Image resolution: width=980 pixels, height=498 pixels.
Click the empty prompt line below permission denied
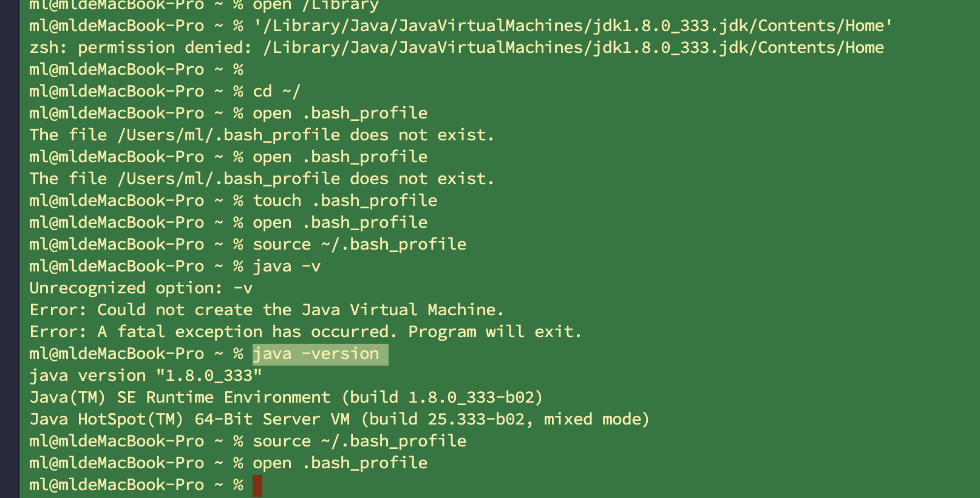coord(136,69)
